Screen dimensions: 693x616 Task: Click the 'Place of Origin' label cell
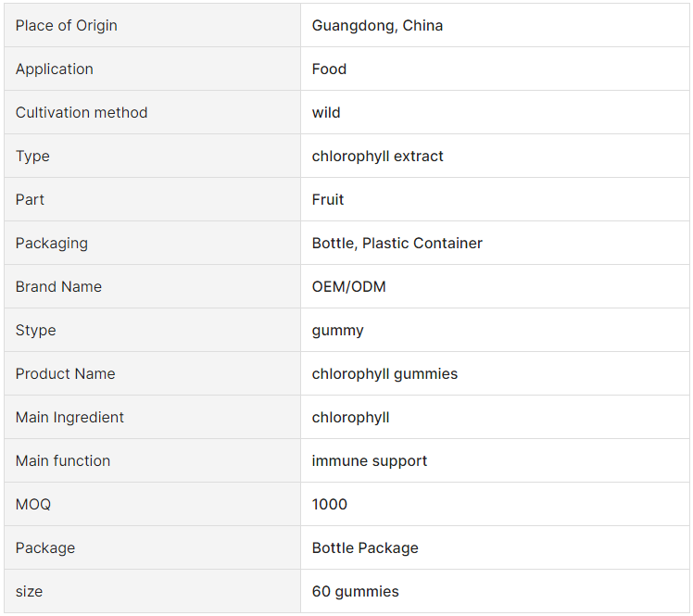153,26
